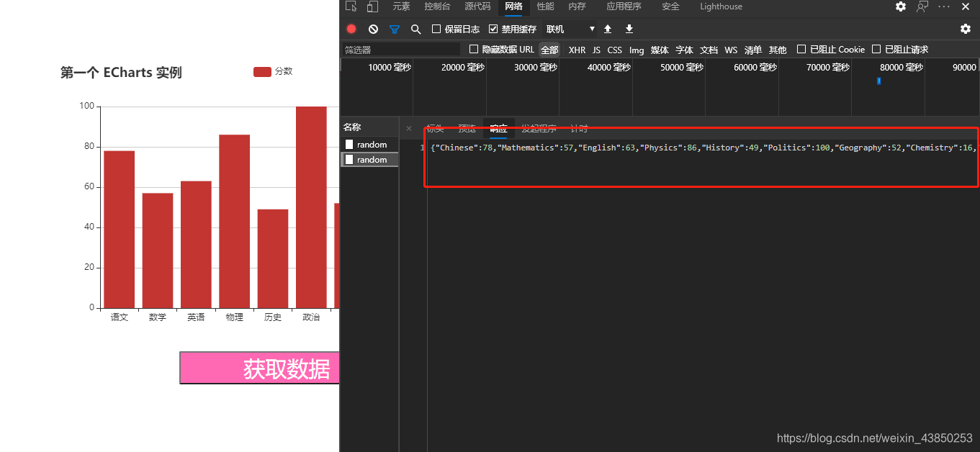980x452 pixels.
Task: Check the 已阻止 Cookie checkbox
Action: coord(801,49)
